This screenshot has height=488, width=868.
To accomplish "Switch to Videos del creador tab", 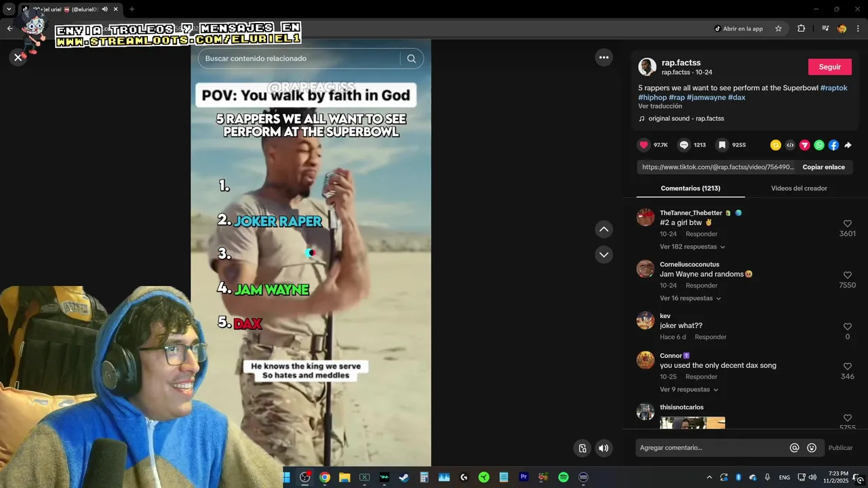I will (x=799, y=188).
